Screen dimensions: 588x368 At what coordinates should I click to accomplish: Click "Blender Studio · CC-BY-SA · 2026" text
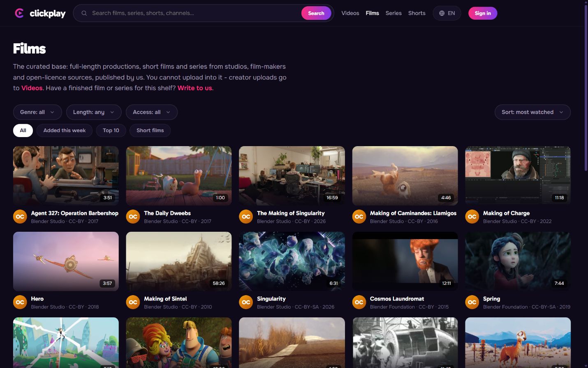pos(296,307)
